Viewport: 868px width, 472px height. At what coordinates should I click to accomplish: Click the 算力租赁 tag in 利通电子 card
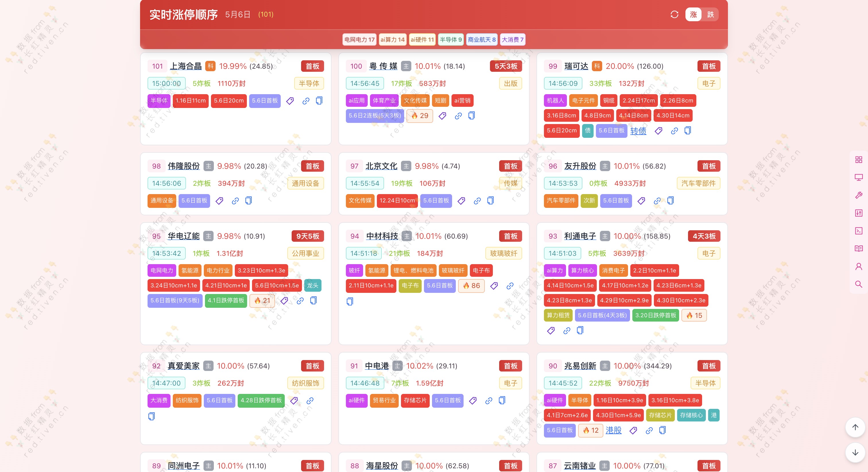click(558, 316)
